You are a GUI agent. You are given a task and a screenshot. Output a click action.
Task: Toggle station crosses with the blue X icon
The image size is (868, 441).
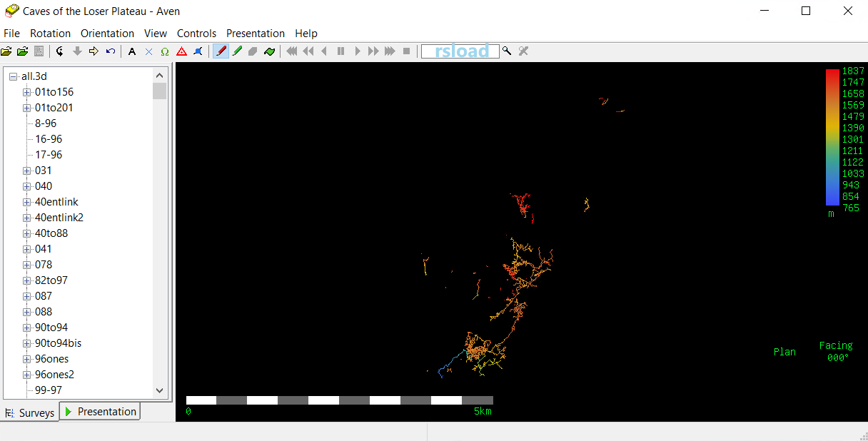(x=148, y=51)
